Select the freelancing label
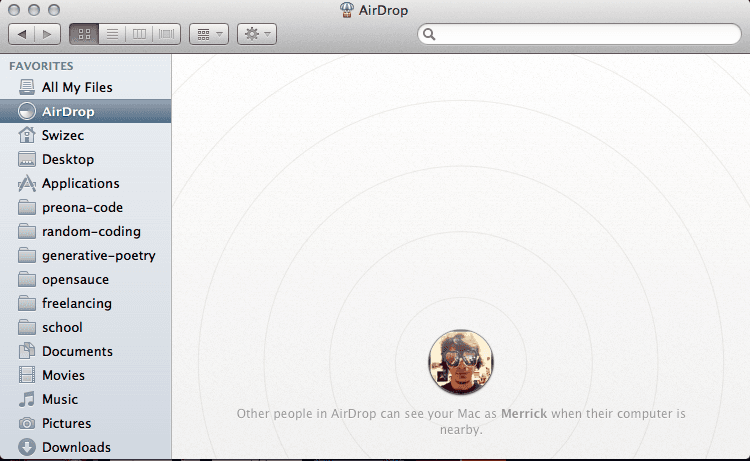Image resolution: width=750 pixels, height=461 pixels. pos(77,303)
